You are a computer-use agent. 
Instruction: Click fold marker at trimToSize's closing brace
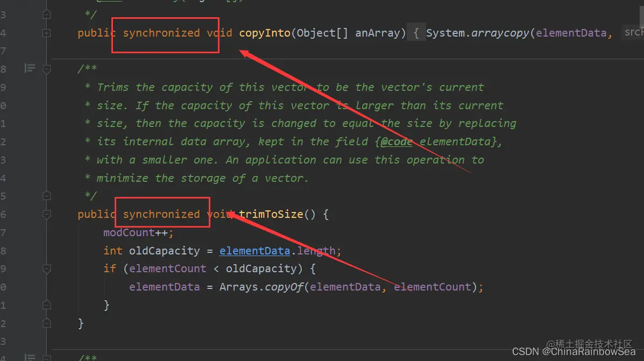(x=46, y=323)
